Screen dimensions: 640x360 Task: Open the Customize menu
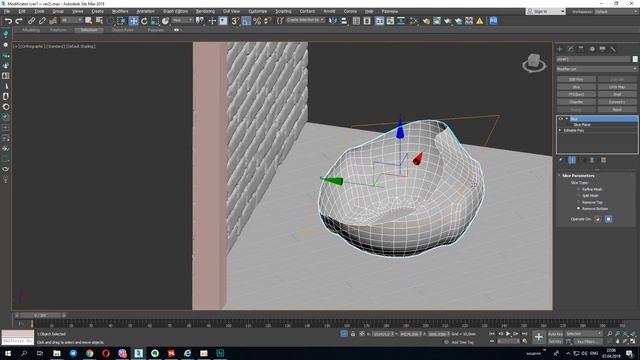pos(258,11)
